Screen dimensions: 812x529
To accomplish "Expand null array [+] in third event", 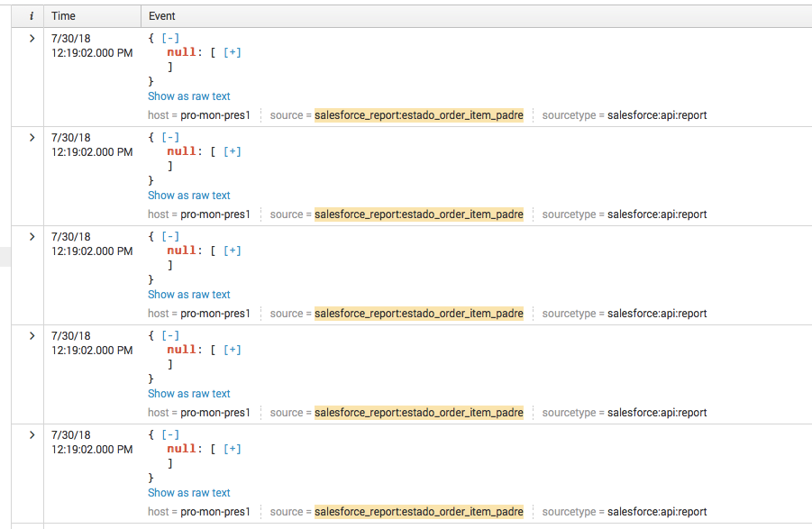I will (232, 251).
